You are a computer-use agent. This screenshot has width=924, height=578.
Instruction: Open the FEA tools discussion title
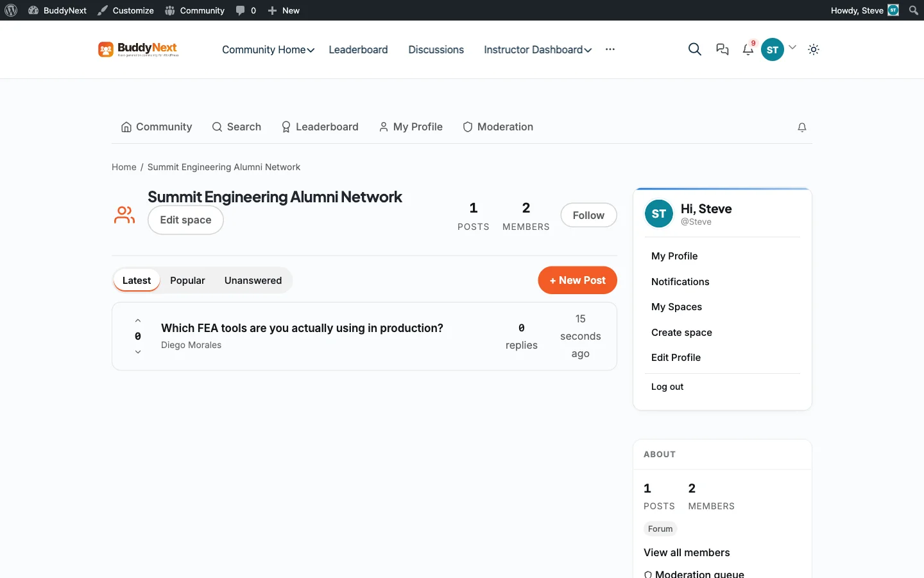pyautogui.click(x=302, y=328)
